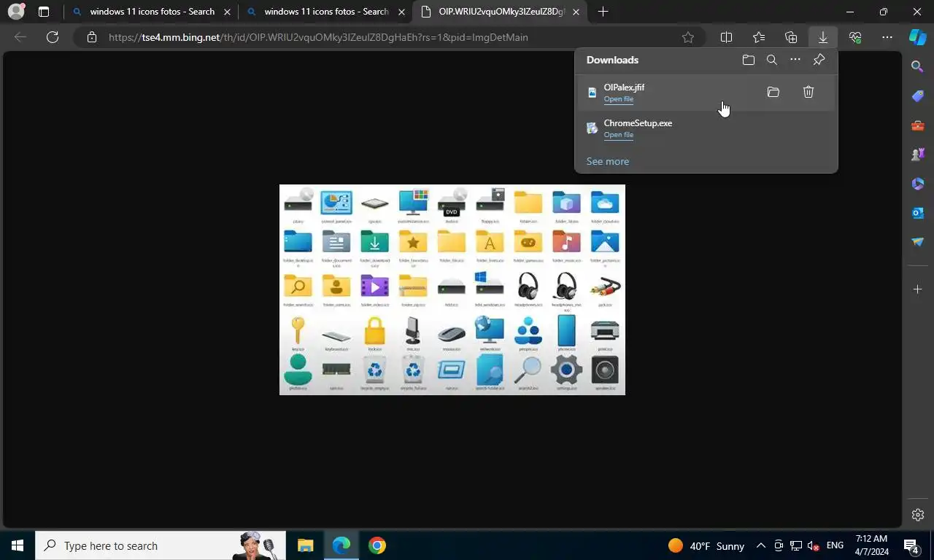Viewport: 934px width, 560px height.
Task: Open the weather widget 40°F Sunny
Action: (x=706, y=545)
